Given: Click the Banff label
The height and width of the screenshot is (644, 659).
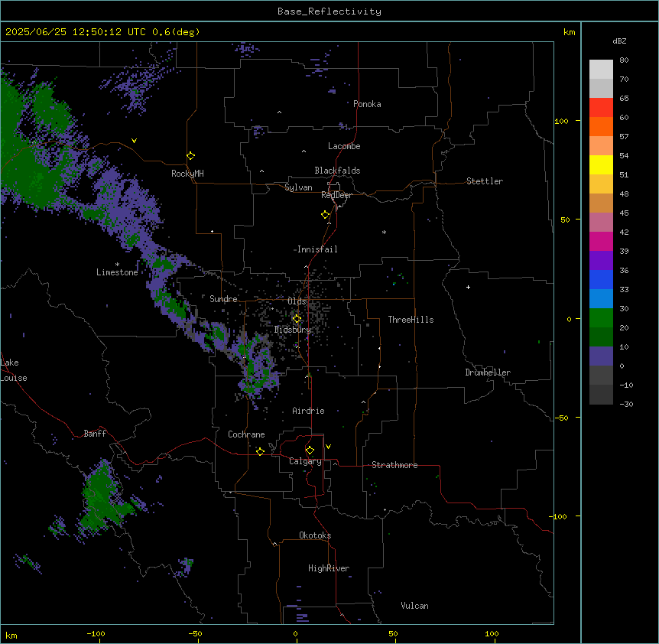Looking at the screenshot, I should 95,434.
